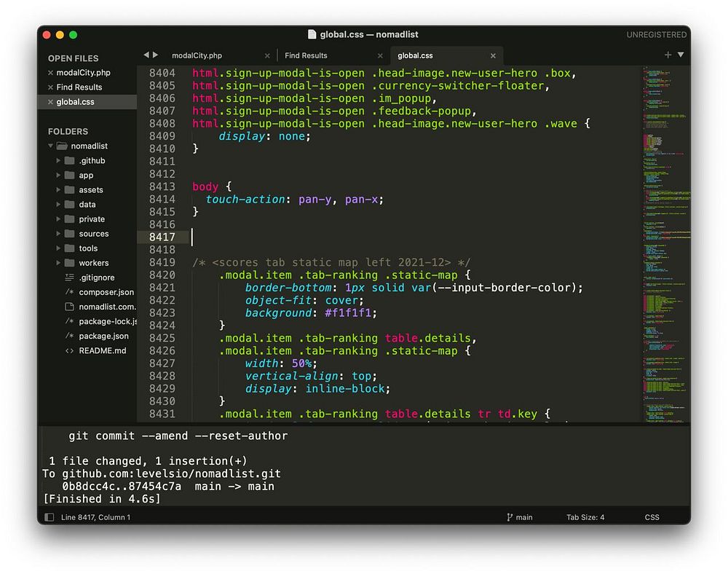Add a new tab with the plus icon

coord(668,55)
